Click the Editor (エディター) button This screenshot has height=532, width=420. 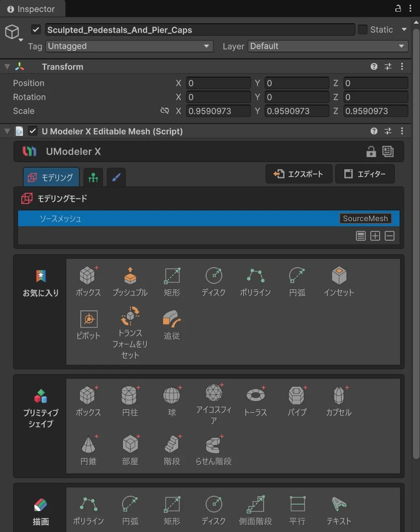pos(365,174)
